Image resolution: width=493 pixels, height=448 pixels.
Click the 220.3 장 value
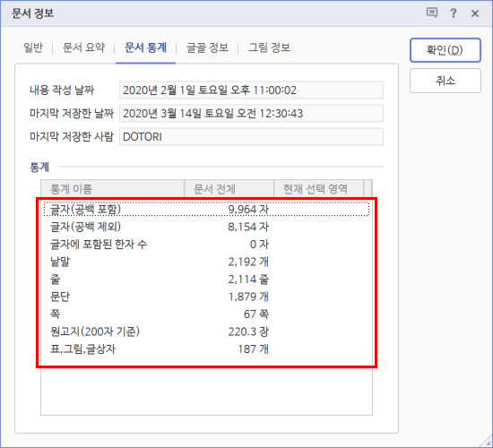click(248, 332)
